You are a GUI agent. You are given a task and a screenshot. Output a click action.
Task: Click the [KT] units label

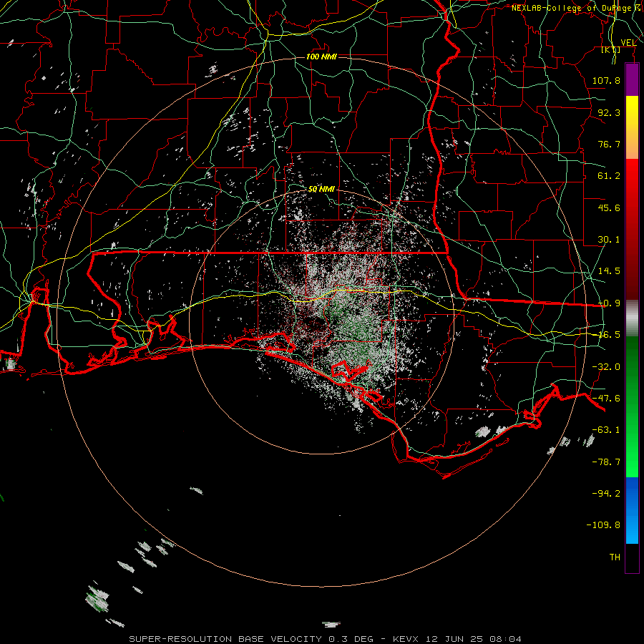[611, 49]
